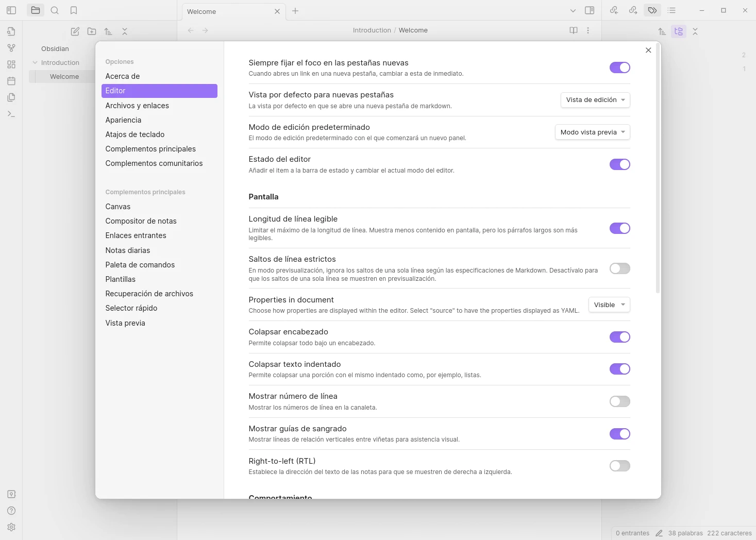Open settings gear in bottom ribbon
756x540 pixels.
point(11,527)
